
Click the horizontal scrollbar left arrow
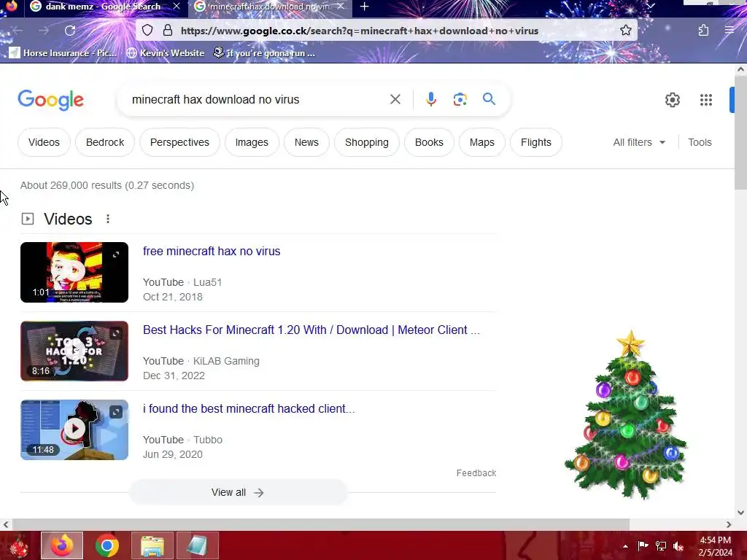pyautogui.click(x=5, y=525)
